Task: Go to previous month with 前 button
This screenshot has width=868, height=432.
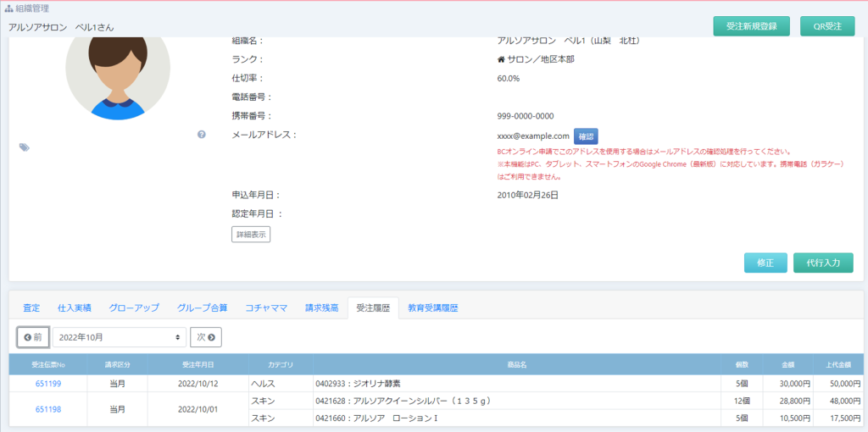Action: coord(33,337)
